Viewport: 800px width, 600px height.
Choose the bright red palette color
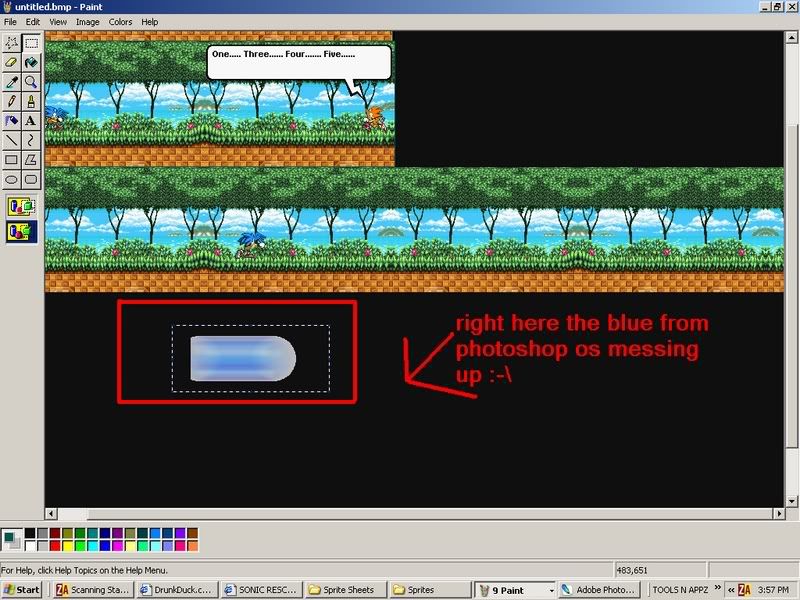pyautogui.click(x=55, y=546)
